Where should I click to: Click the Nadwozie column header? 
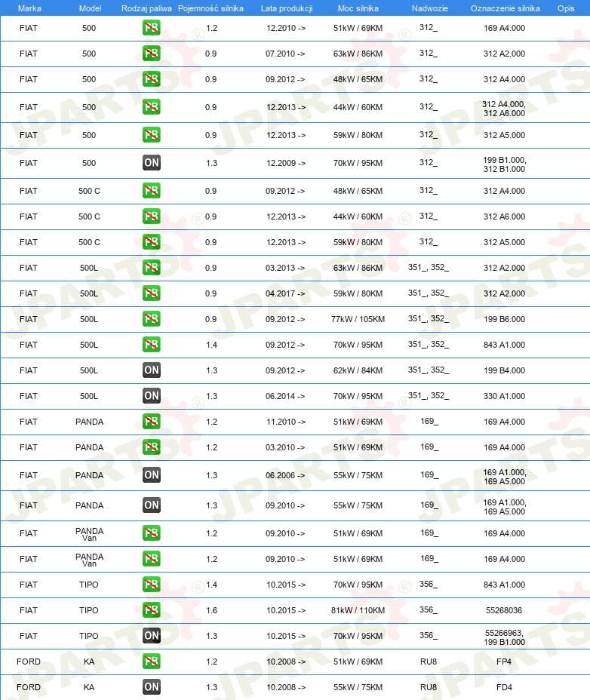pos(429,8)
